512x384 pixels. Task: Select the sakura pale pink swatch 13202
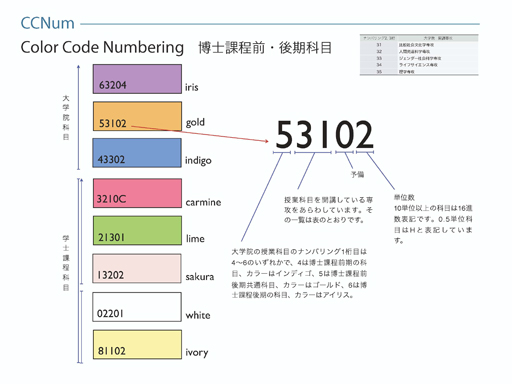(137, 268)
